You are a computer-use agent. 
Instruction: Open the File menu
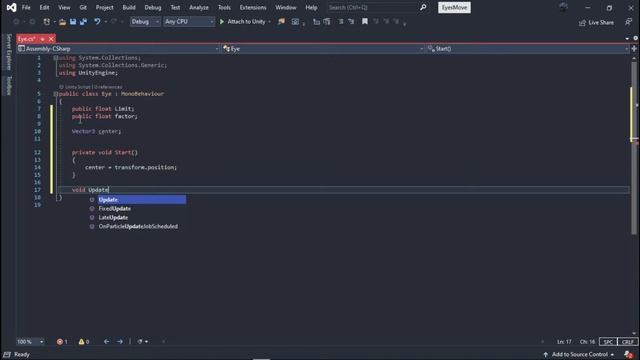[26, 7]
